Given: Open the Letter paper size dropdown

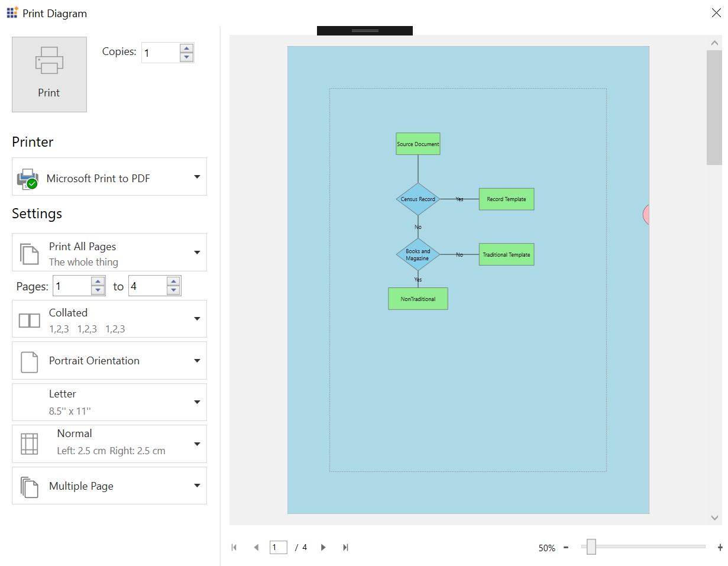Looking at the screenshot, I should coord(109,402).
